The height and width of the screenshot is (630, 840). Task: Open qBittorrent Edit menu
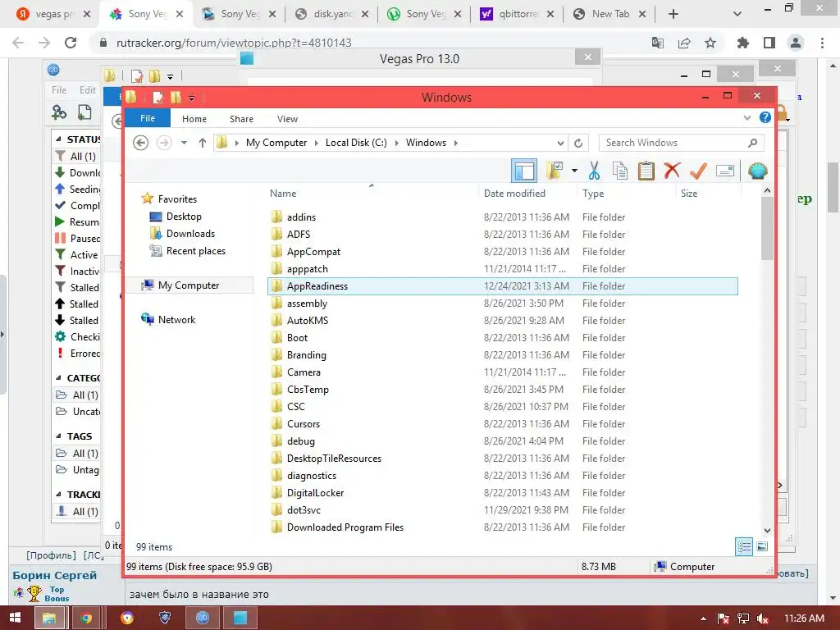(x=87, y=90)
